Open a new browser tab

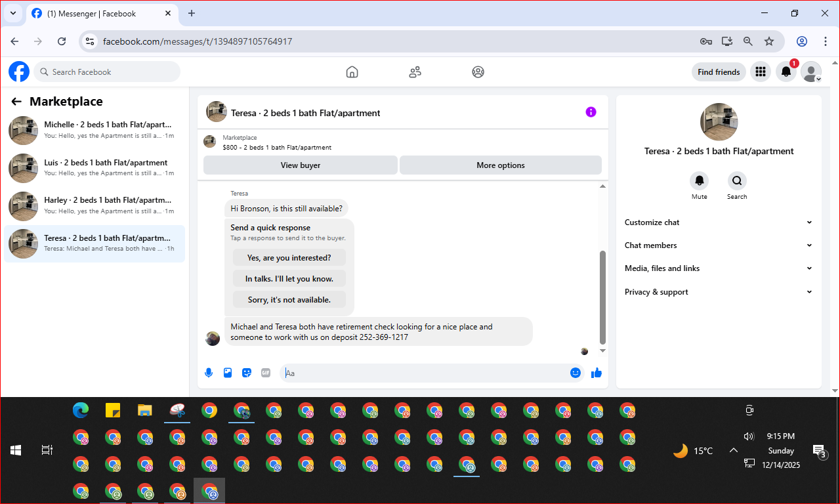pos(192,13)
